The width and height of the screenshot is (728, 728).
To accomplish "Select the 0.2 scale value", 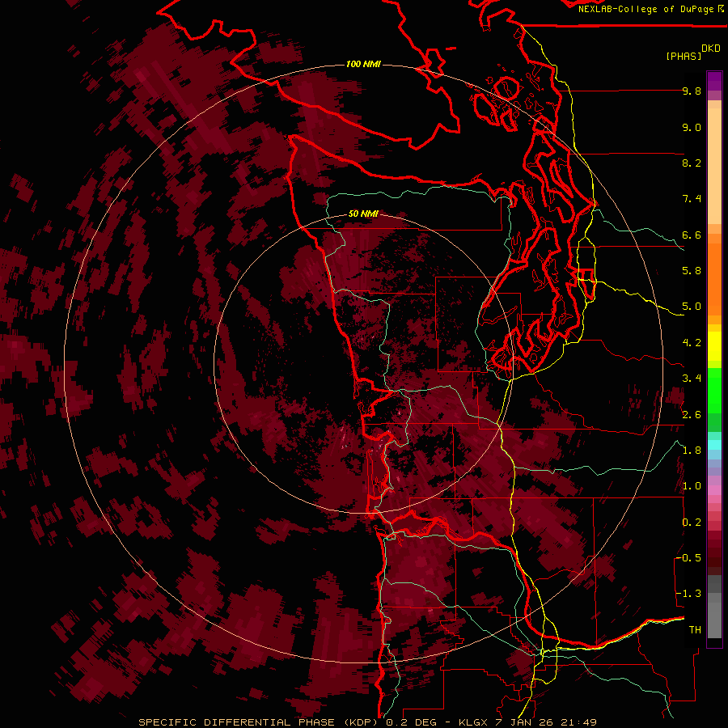I will (692, 523).
